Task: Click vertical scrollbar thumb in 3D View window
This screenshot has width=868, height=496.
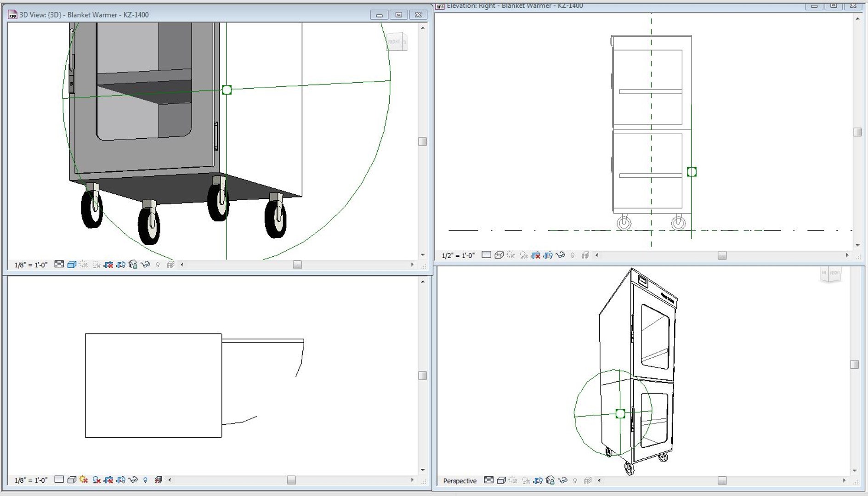Action: tap(422, 141)
